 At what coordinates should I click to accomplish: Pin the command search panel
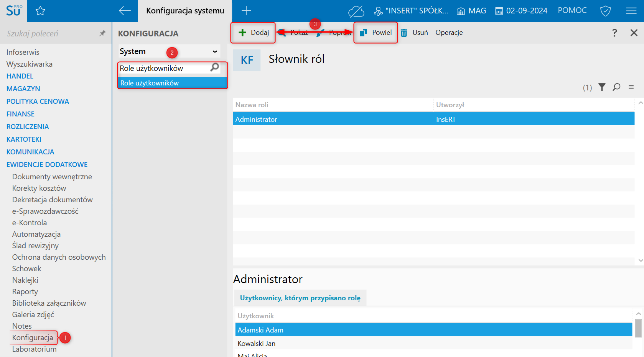click(102, 33)
